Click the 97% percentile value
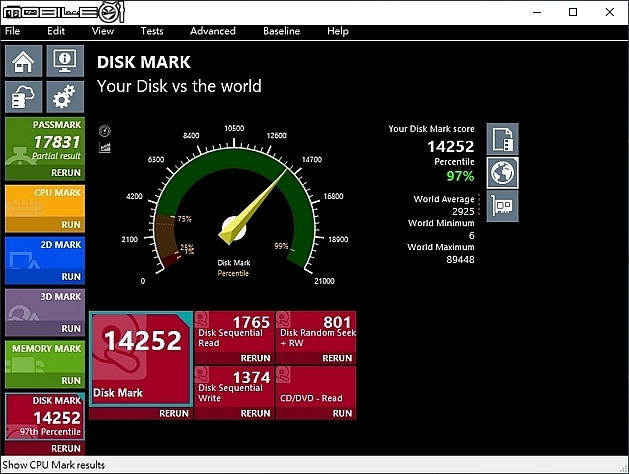 tap(460, 176)
